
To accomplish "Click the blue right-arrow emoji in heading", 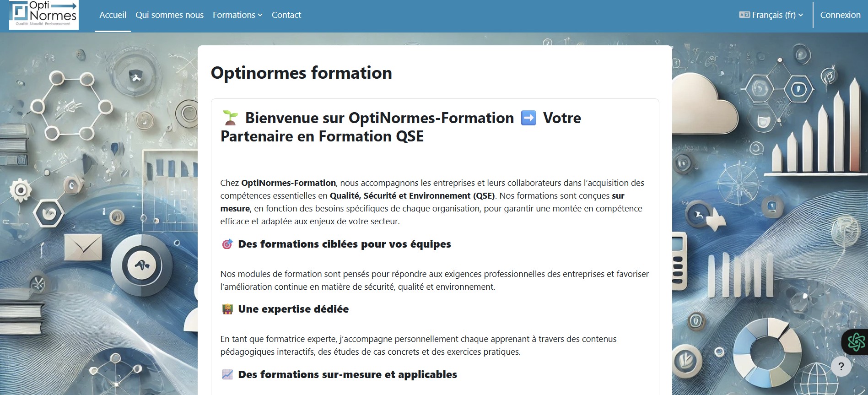I will pos(528,118).
